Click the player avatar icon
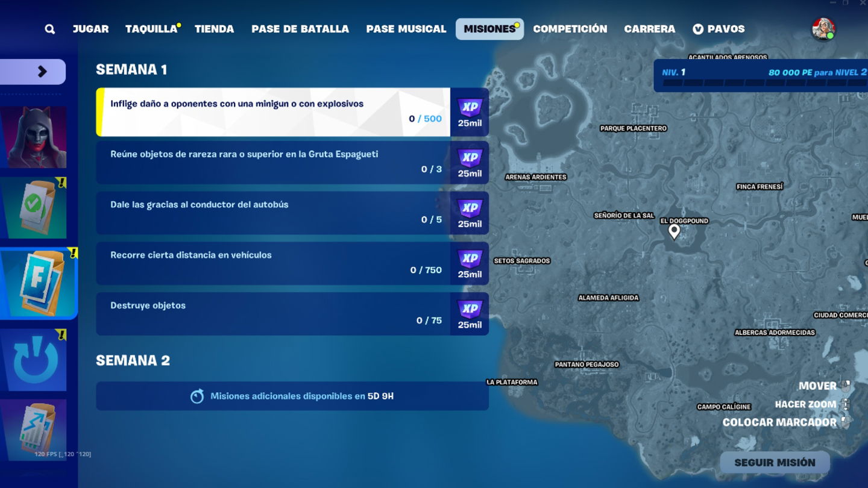This screenshot has width=868, height=488. pos(823,29)
